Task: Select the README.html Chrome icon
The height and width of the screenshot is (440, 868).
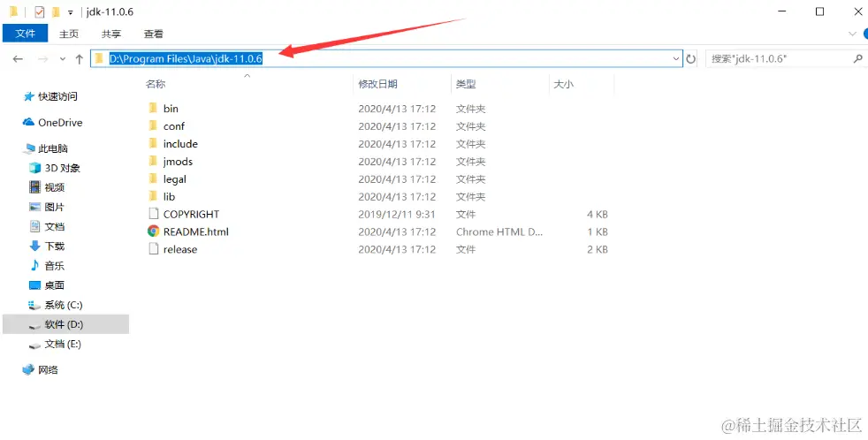Action: (x=153, y=231)
